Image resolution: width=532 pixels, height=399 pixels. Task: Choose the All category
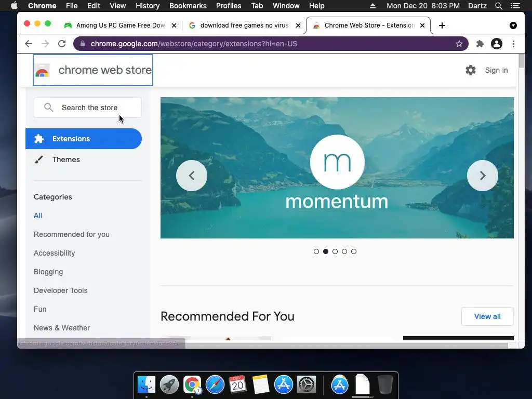(x=37, y=216)
